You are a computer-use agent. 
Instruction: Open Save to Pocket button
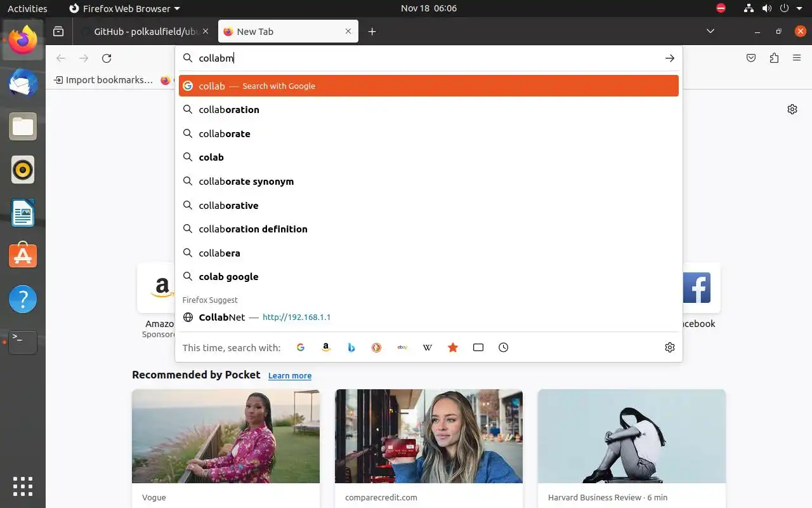(x=751, y=58)
